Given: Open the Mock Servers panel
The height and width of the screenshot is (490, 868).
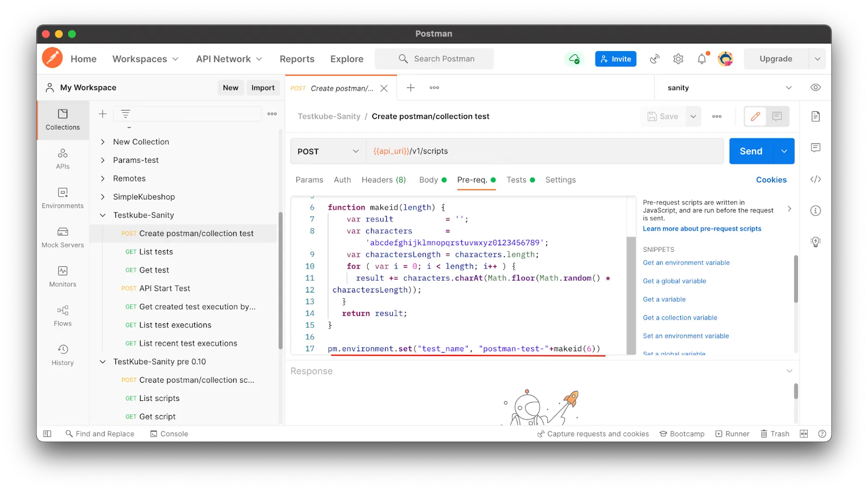Looking at the screenshot, I should coord(62,237).
